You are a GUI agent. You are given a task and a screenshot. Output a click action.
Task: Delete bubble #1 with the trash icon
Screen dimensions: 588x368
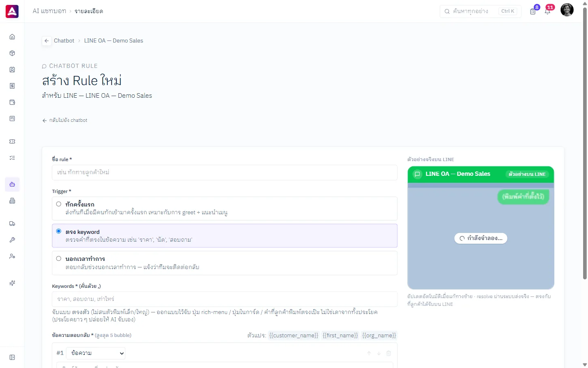pos(389,353)
